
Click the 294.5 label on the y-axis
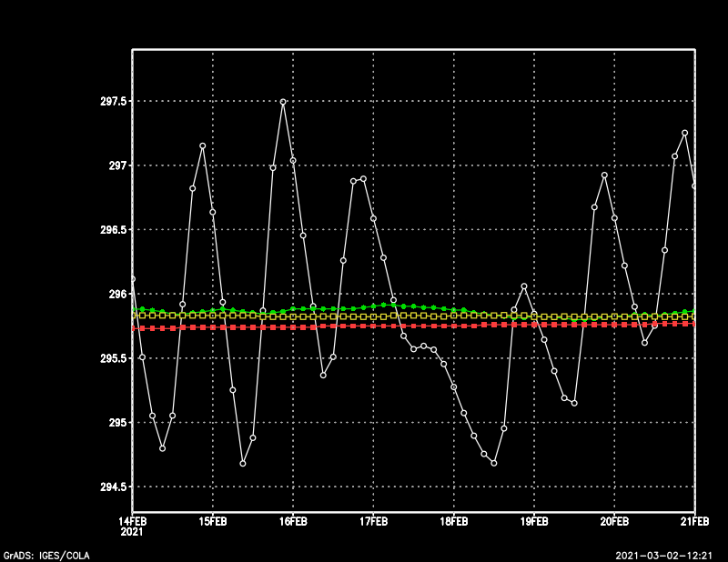(x=113, y=487)
